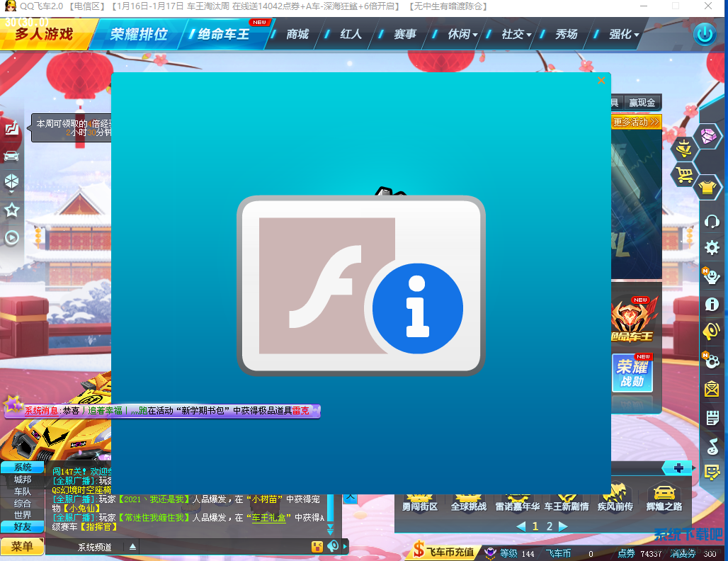This screenshot has width=728, height=561.
Task: Open the headset customer service icon
Action: point(712,222)
